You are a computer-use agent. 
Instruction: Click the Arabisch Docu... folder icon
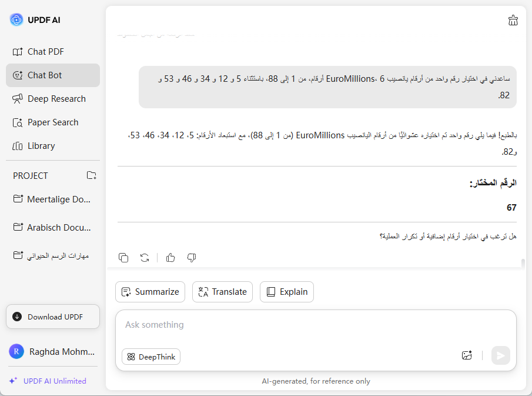pos(18,227)
